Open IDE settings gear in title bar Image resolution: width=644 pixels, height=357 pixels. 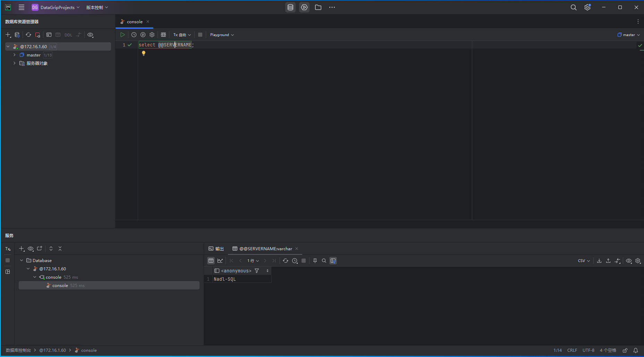[x=587, y=7]
